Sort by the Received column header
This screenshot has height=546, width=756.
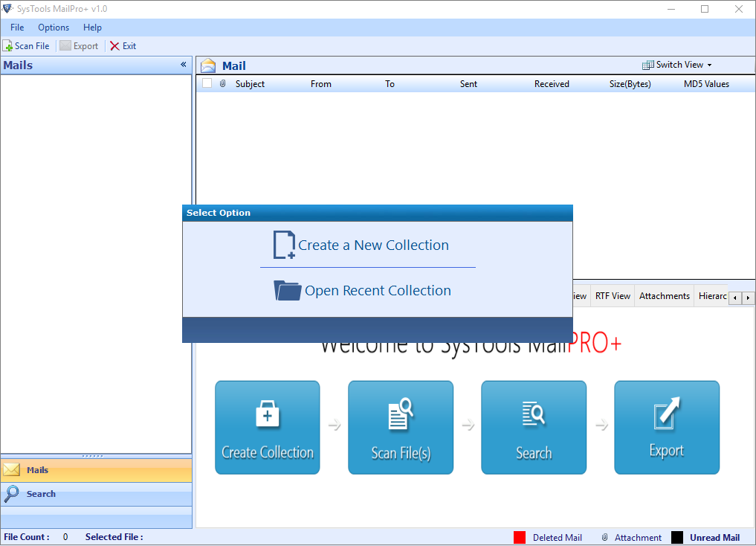tap(552, 84)
